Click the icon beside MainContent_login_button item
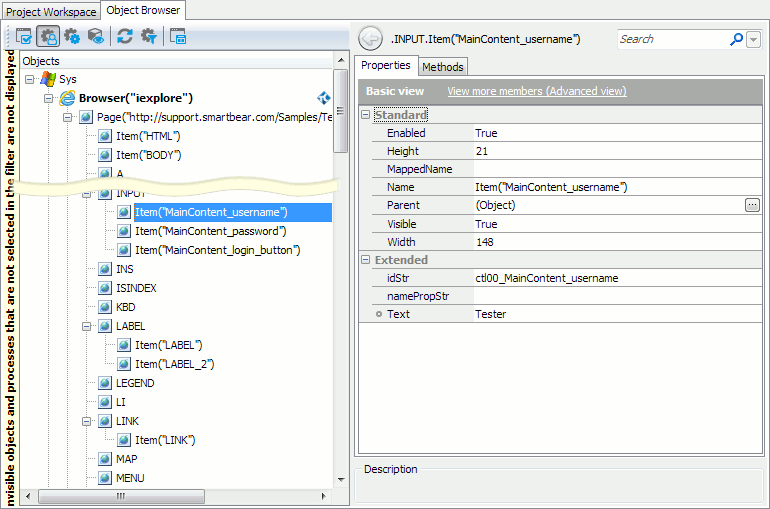Image resolution: width=770 pixels, height=509 pixels. [124, 250]
